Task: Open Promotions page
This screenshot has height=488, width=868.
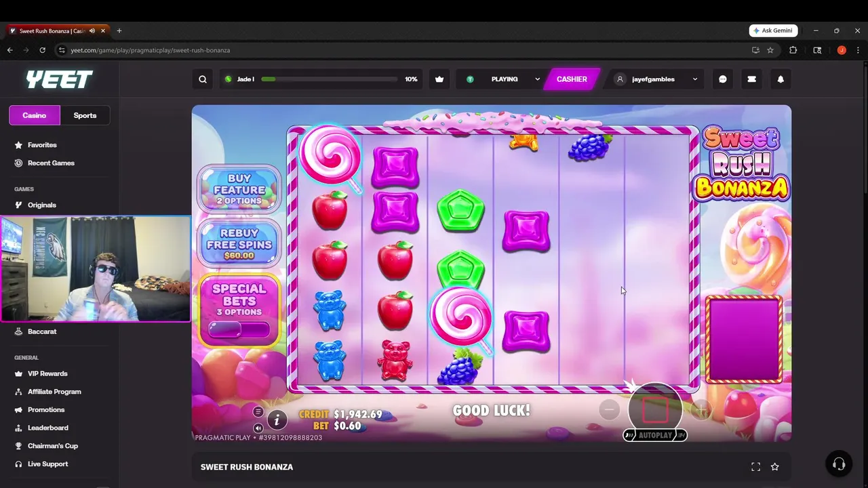Action: pyautogui.click(x=46, y=409)
